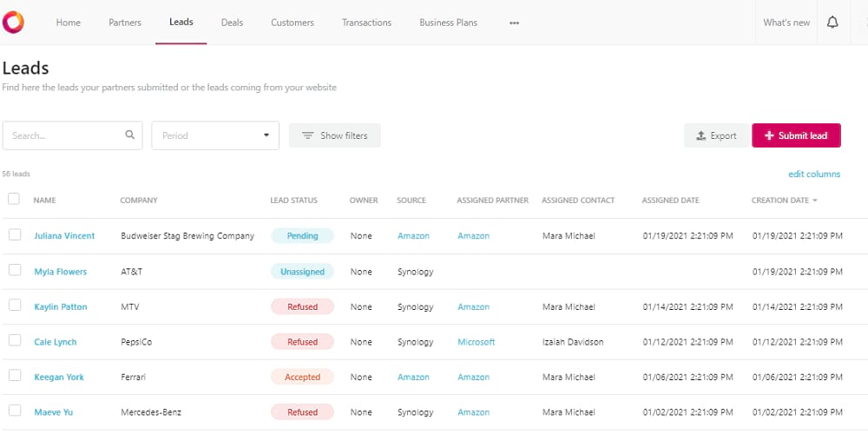Image resolution: width=868 pixels, height=434 pixels.
Task: Click the app logo in the navigation bar
Action: (13, 23)
